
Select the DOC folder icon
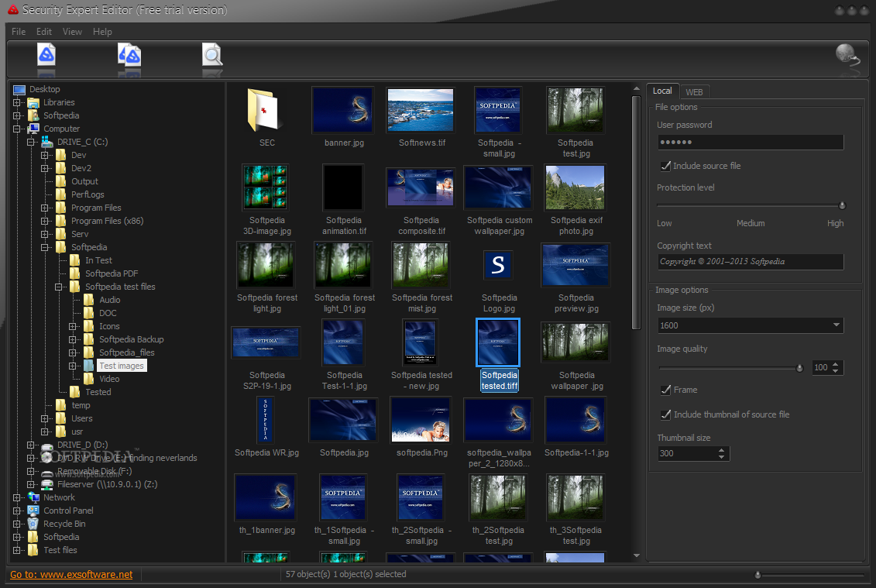pyautogui.click(x=89, y=313)
